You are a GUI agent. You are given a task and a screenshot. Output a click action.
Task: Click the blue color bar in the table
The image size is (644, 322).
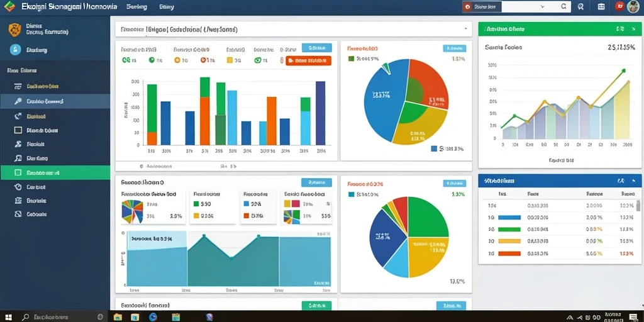point(509,218)
